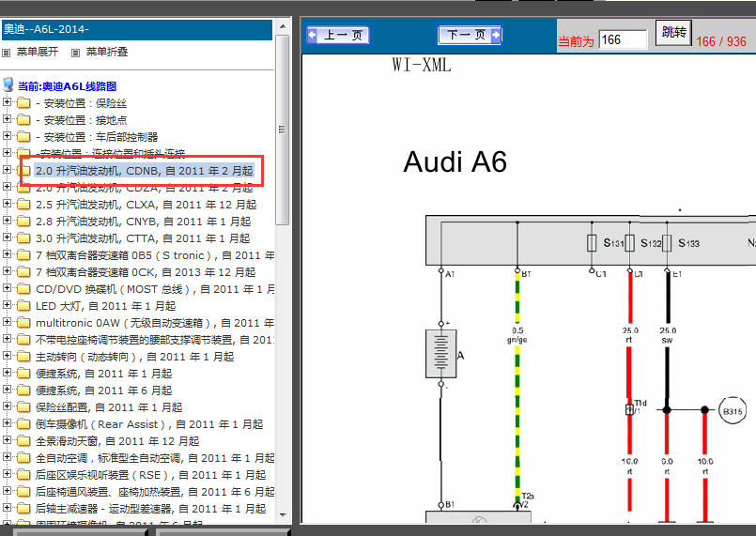756x536 pixels.
Task: Click the 跳转 jump button
Action: pyautogui.click(x=673, y=33)
